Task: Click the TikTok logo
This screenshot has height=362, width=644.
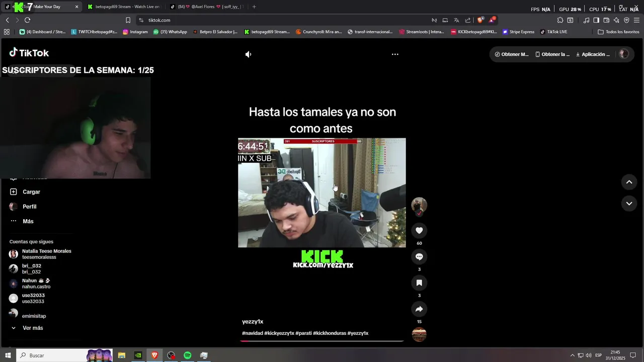Action: pyautogui.click(x=29, y=53)
